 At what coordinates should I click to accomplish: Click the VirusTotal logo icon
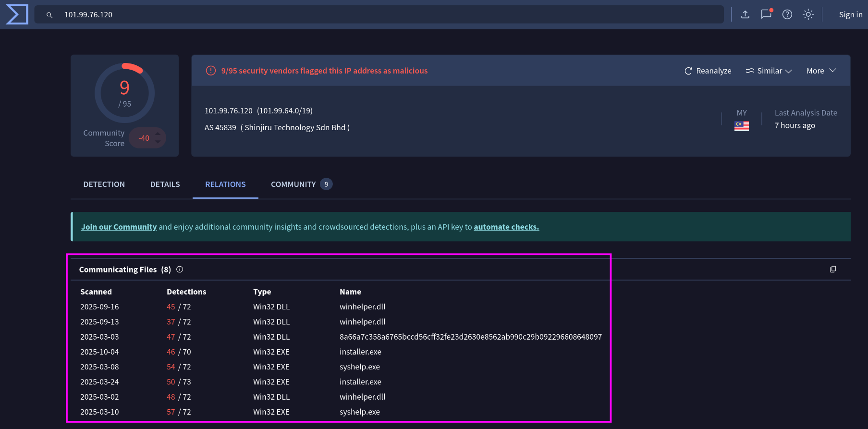pos(17,14)
